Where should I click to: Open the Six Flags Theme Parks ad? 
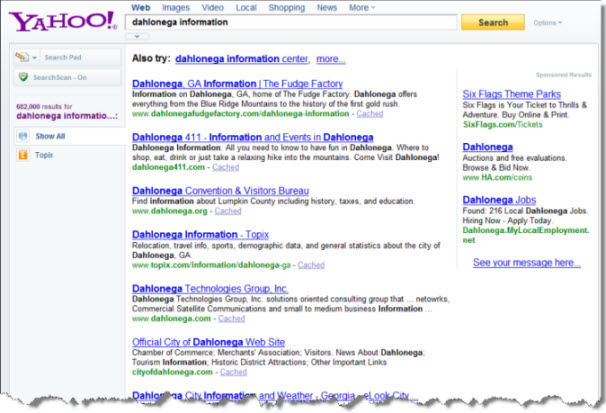pyautogui.click(x=512, y=94)
